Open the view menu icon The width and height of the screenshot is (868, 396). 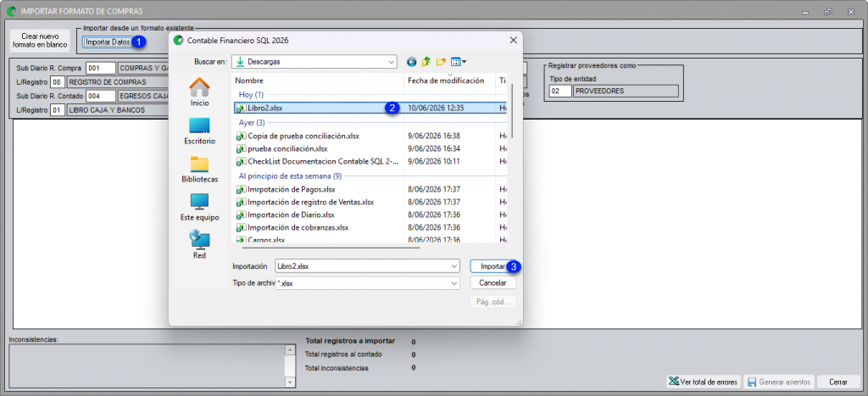(x=459, y=62)
